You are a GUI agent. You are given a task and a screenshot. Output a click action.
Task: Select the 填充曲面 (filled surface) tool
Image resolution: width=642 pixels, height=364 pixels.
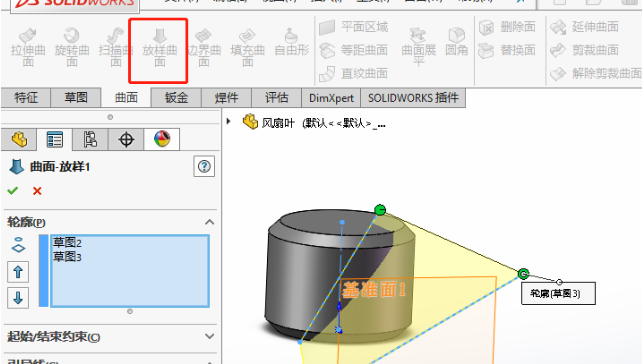click(x=247, y=47)
